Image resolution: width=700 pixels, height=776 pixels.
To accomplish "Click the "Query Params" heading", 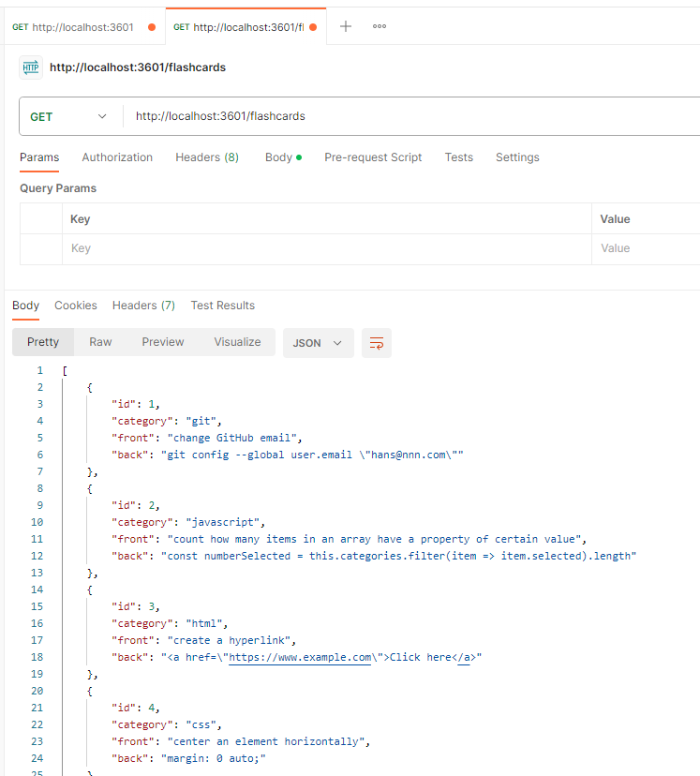I will pos(58,188).
